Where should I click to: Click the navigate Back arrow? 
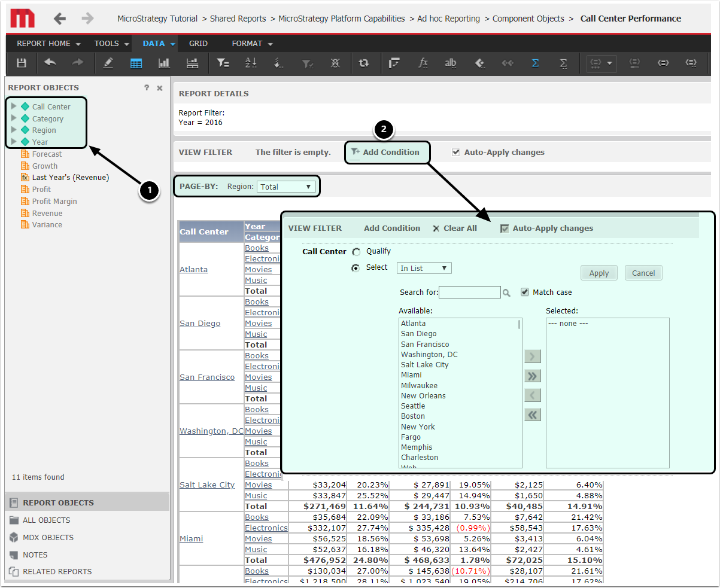(x=60, y=19)
